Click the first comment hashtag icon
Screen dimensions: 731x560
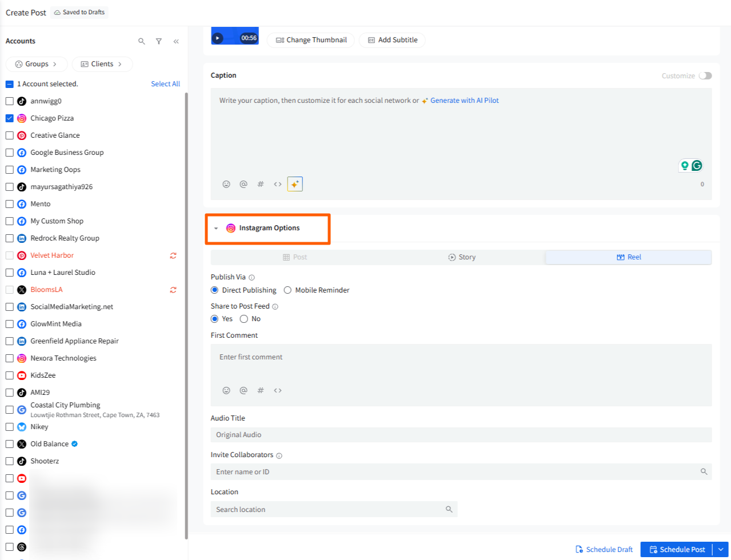[261, 390]
